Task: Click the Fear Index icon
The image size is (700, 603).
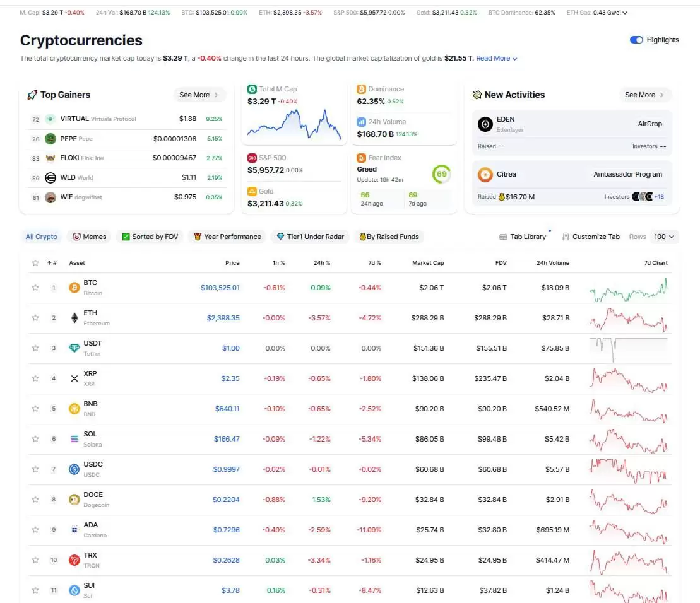Action: pyautogui.click(x=361, y=158)
